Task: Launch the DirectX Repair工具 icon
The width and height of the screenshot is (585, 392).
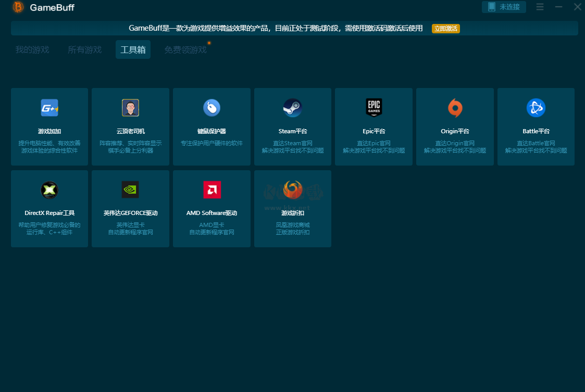Action: (49, 190)
